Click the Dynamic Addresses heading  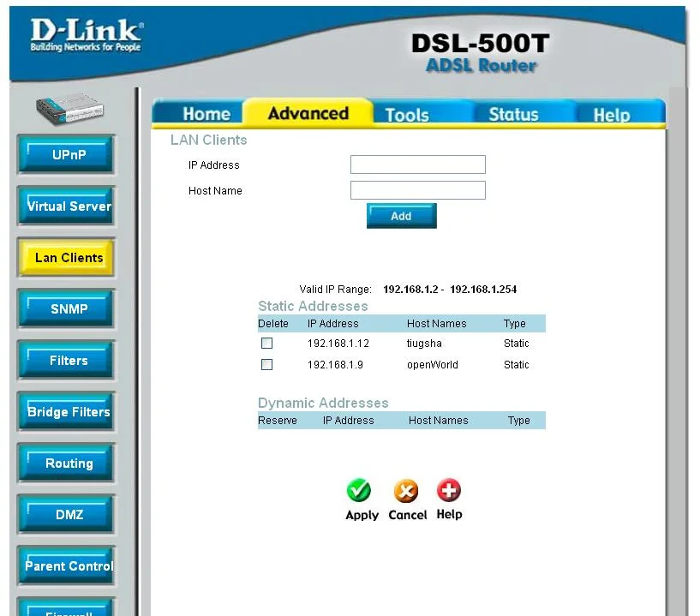(323, 403)
